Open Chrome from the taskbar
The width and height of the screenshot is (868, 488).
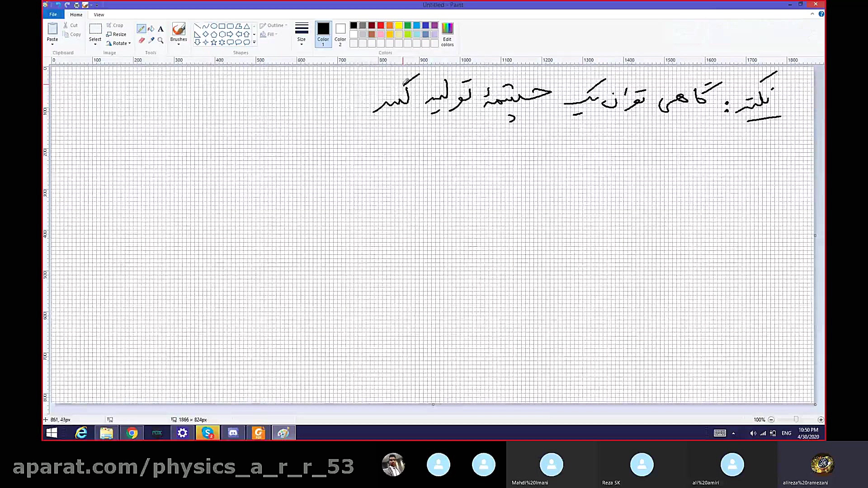(x=132, y=432)
